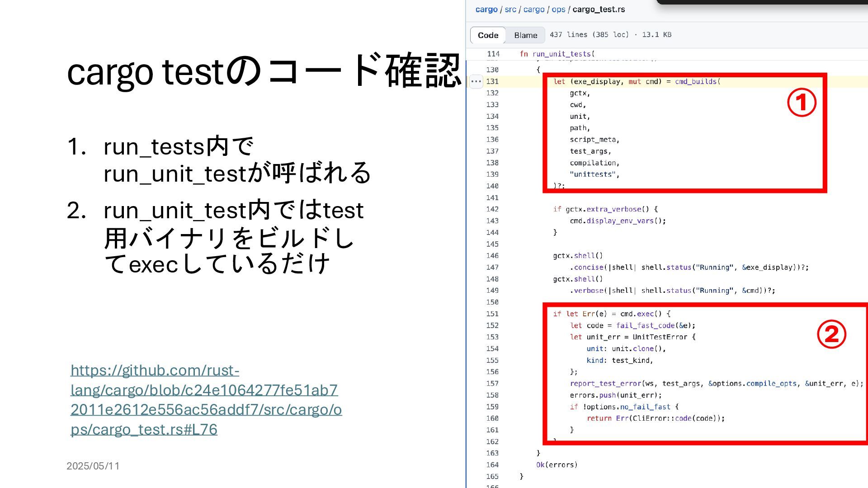Screen dimensions: 868x488
Task: Select line number 151
Action: pyautogui.click(x=492, y=314)
